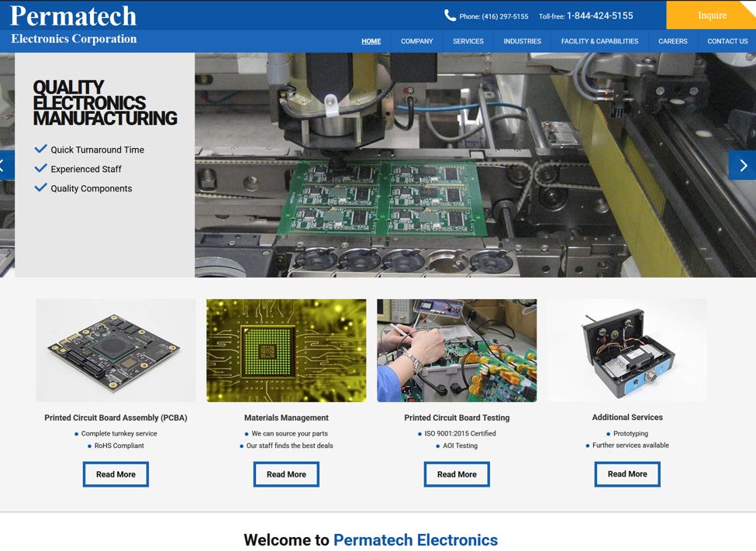Viewport: 756px width, 551px height.
Task: Click 'Complete turnkey service' bullet text
Action: click(x=119, y=433)
